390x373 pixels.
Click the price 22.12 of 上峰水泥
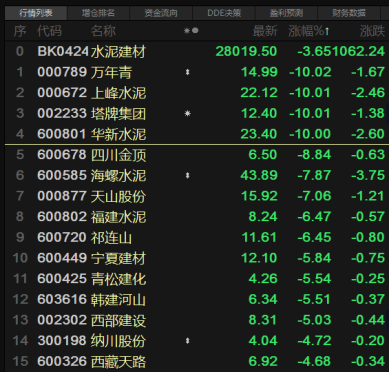pos(259,93)
